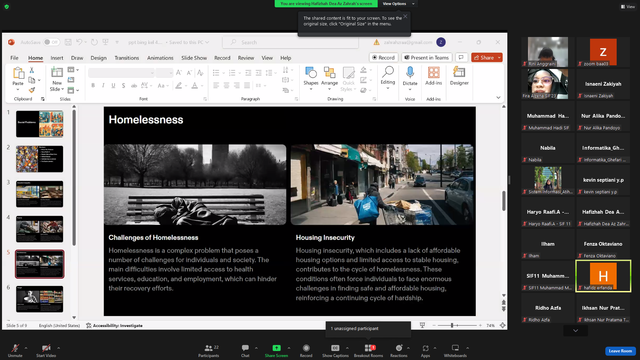Viewport: 640px width, 360px height.
Task: Click fit slide to window icon
Action: [x=502, y=325]
